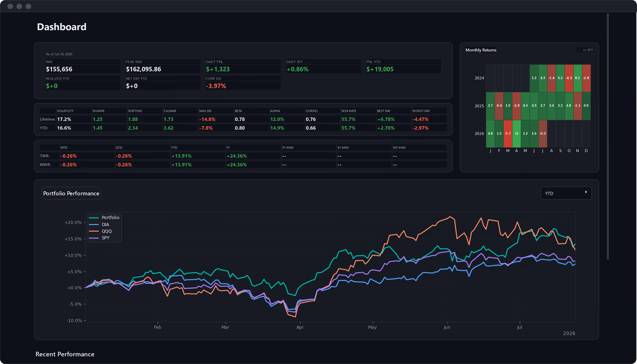The height and width of the screenshot is (364, 637).
Task: Toggle DIA series in chart legend
Action: (99, 224)
